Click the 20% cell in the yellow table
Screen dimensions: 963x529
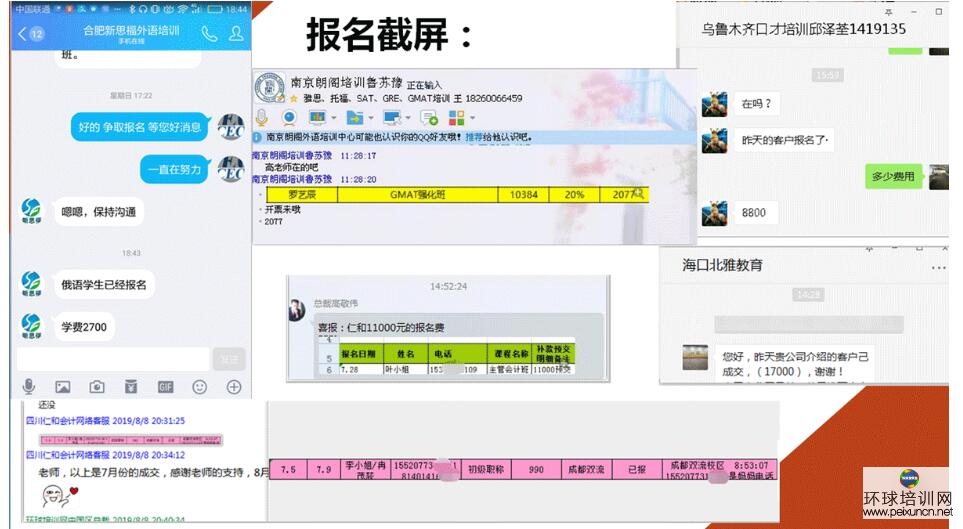click(x=574, y=195)
